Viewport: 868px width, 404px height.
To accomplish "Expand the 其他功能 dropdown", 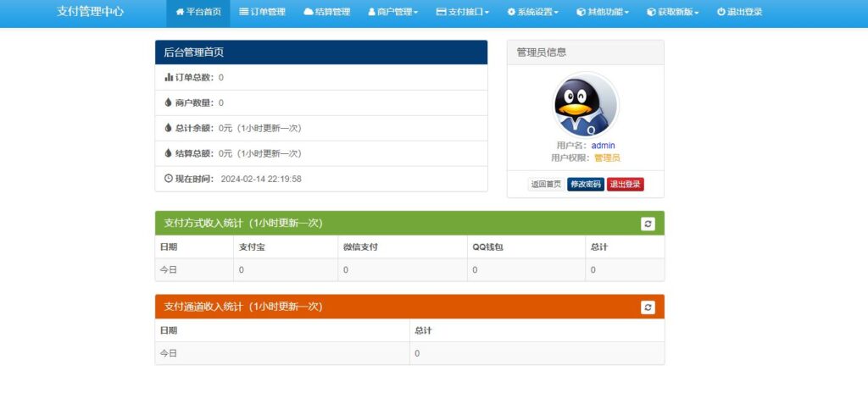I will click(603, 12).
